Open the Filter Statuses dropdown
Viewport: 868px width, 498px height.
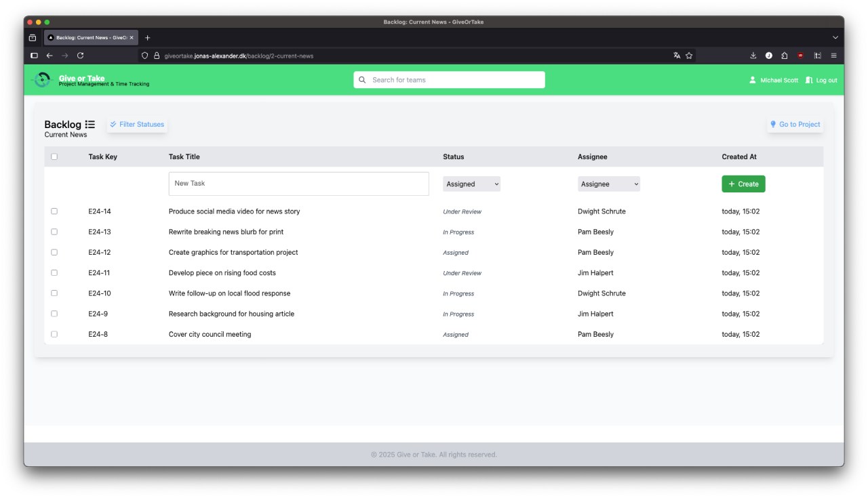137,125
